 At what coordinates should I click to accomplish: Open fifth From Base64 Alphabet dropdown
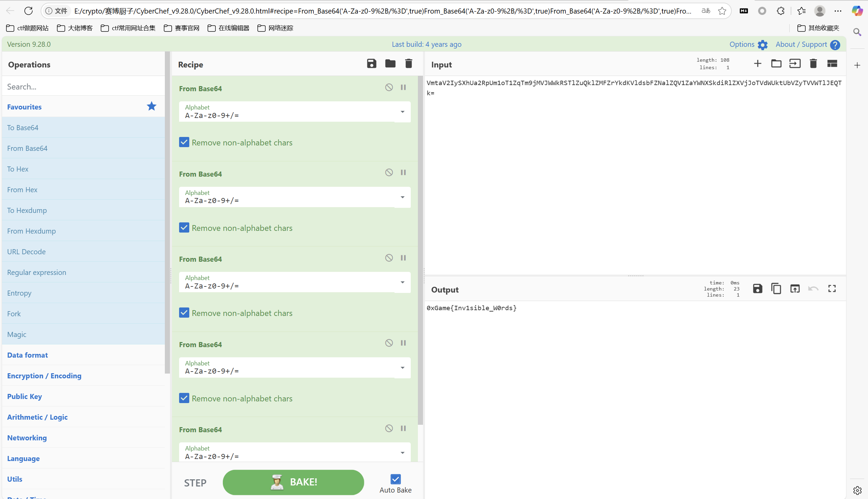pos(403,453)
